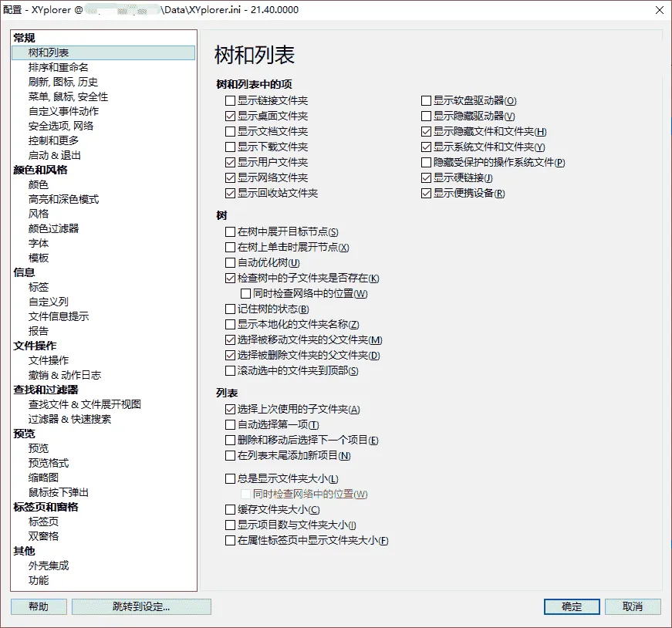
Task: Enable 自动选择第一项(T) checkbox
Action: coord(230,425)
